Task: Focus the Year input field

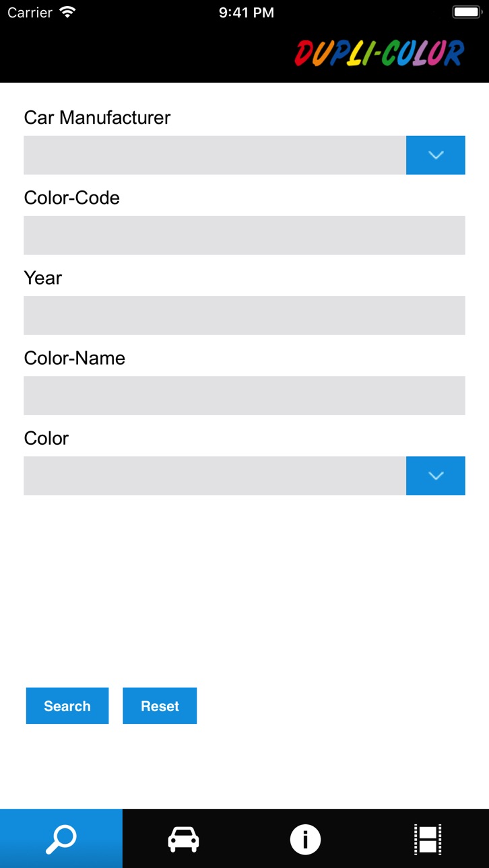Action: [x=244, y=316]
